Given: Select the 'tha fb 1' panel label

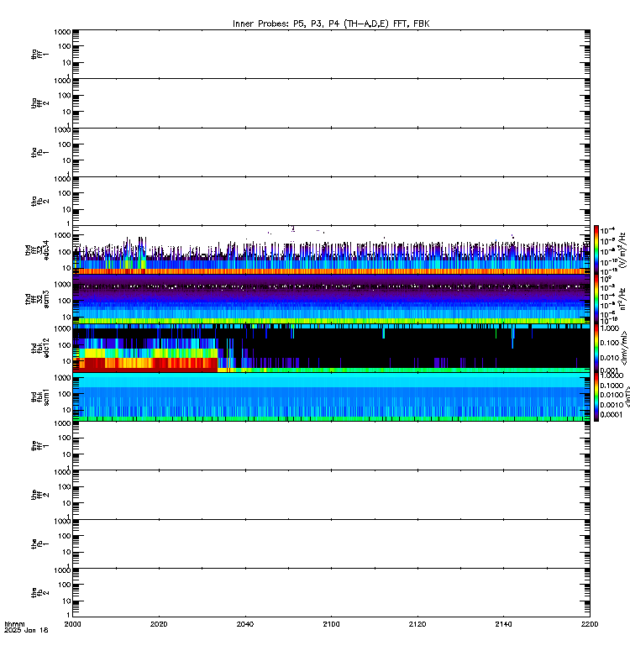Looking at the screenshot, I should 39,153.
